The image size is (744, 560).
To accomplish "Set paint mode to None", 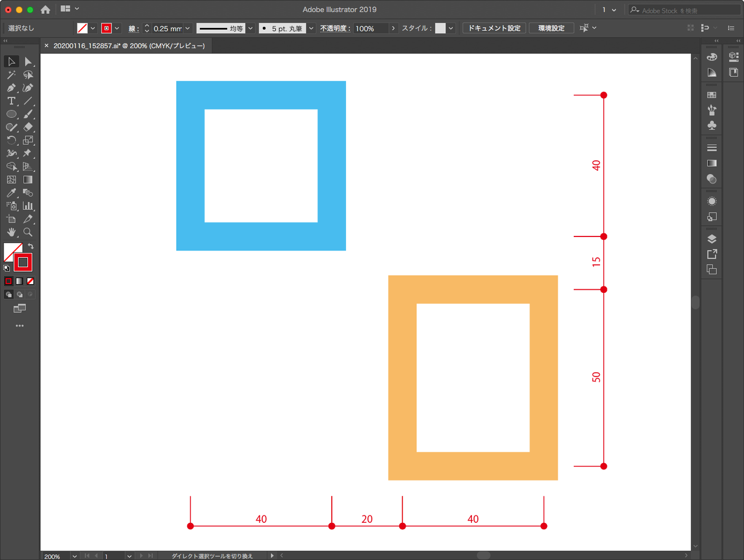I will [30, 281].
